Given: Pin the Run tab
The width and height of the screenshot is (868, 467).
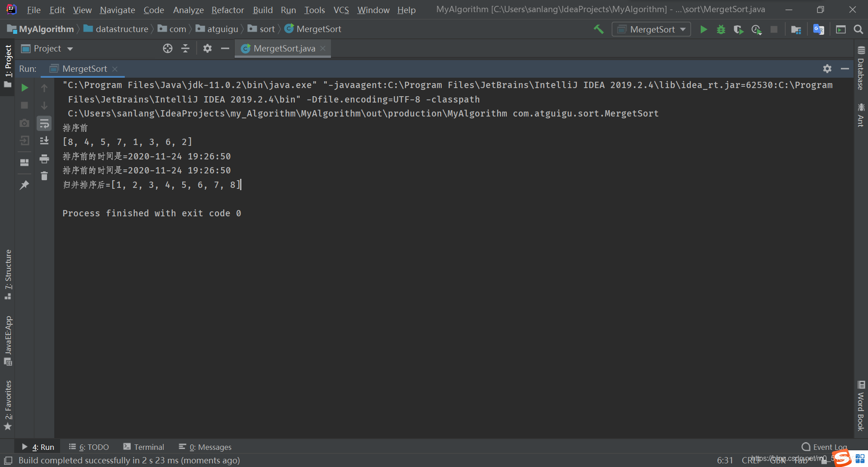Looking at the screenshot, I should [x=25, y=185].
